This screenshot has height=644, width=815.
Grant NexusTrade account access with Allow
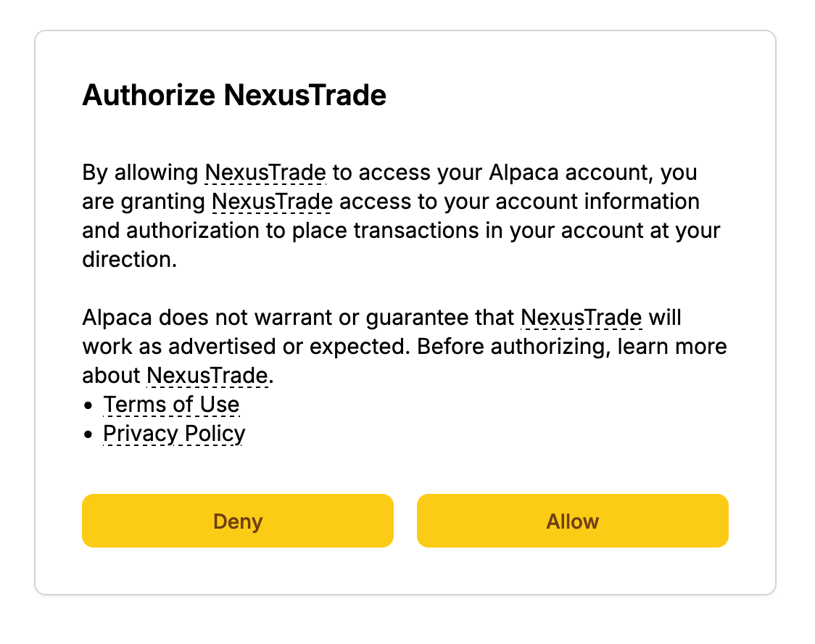572,521
